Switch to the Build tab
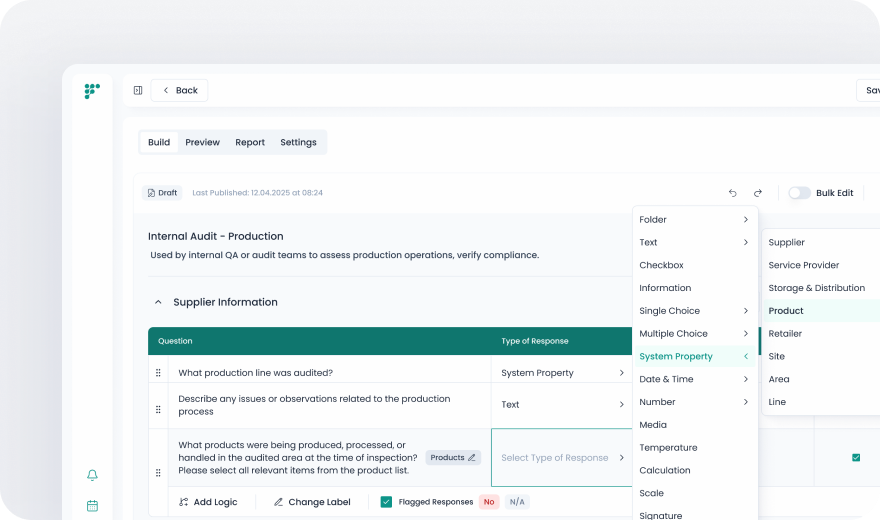The image size is (880, 520). click(159, 142)
